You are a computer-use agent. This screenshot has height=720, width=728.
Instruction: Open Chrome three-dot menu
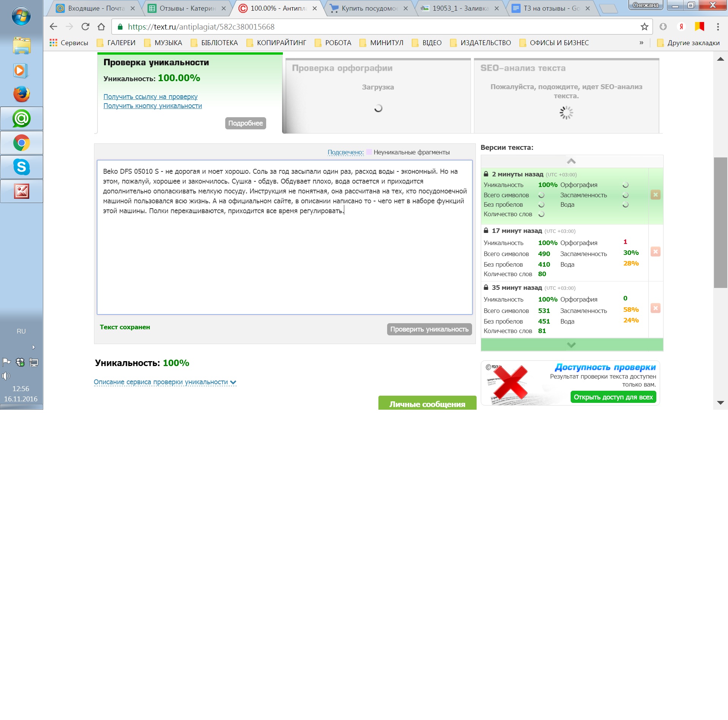[717, 27]
